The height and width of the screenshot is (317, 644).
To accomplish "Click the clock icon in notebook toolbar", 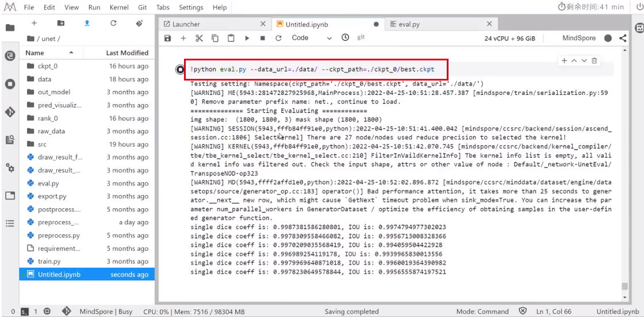I will click(346, 37).
